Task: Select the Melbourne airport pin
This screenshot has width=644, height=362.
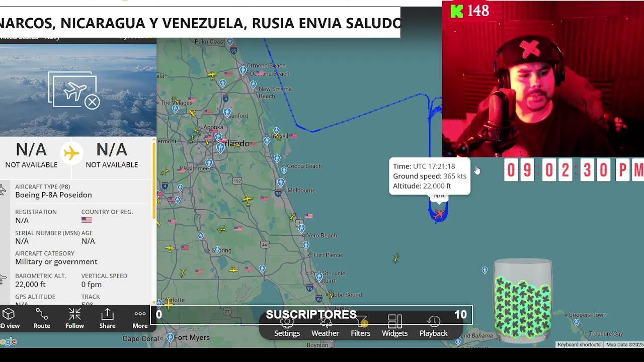Action: pos(281,183)
